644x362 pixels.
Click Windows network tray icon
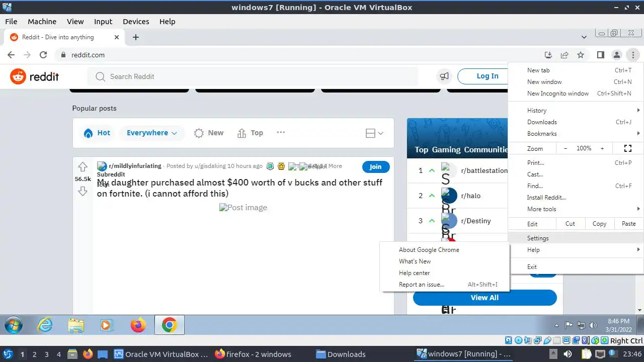click(x=581, y=325)
